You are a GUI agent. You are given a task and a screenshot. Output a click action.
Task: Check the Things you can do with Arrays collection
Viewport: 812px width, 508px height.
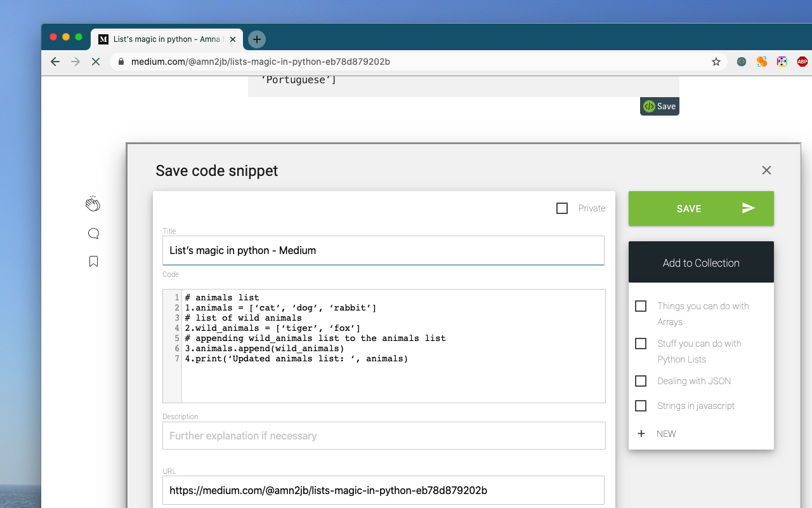coord(640,305)
